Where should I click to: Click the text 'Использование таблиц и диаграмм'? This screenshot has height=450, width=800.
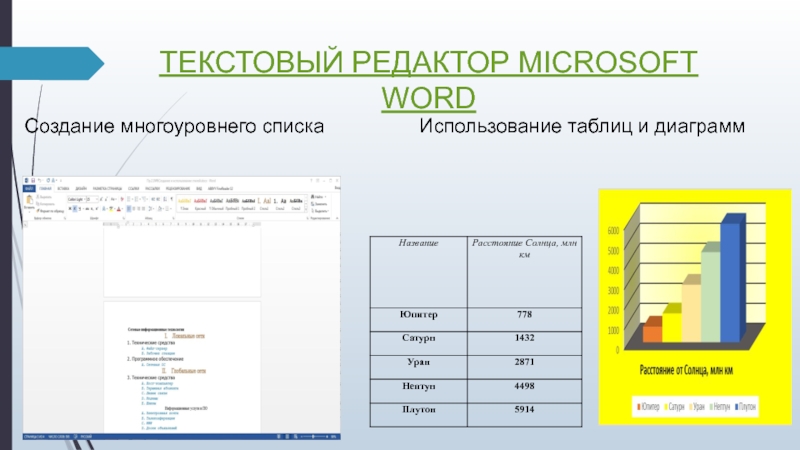(x=582, y=126)
